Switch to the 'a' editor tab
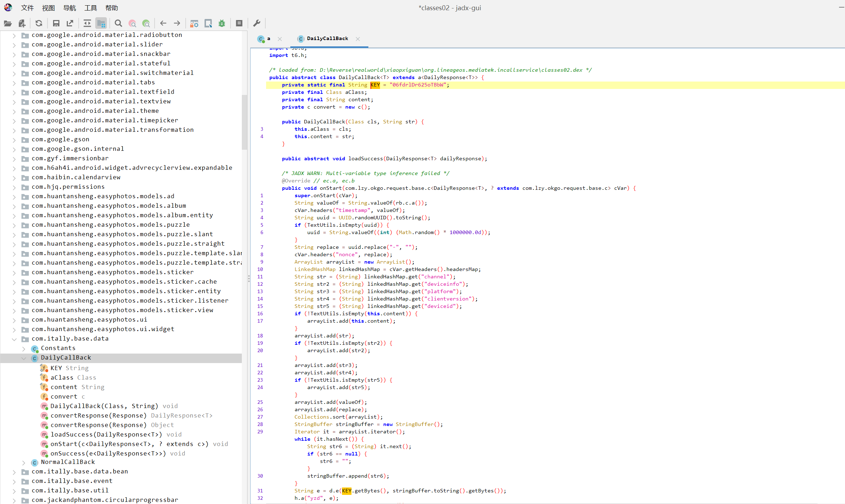The width and height of the screenshot is (845, 504). 269,39
